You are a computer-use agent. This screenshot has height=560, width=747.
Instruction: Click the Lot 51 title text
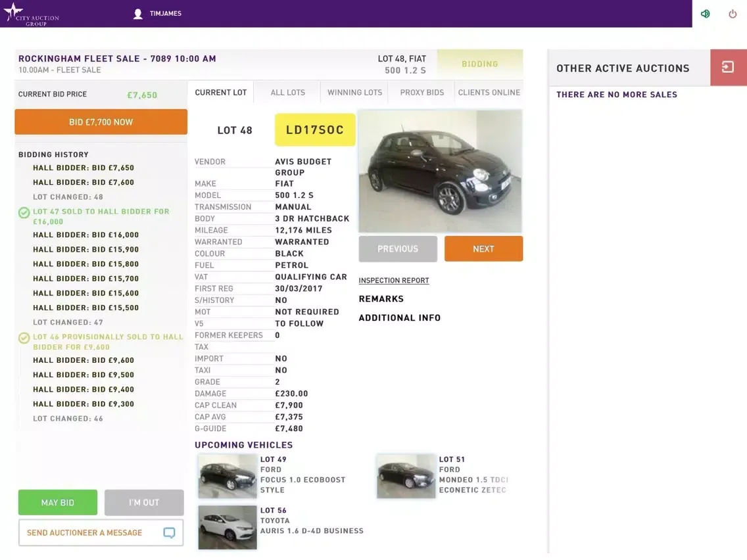[x=452, y=459]
